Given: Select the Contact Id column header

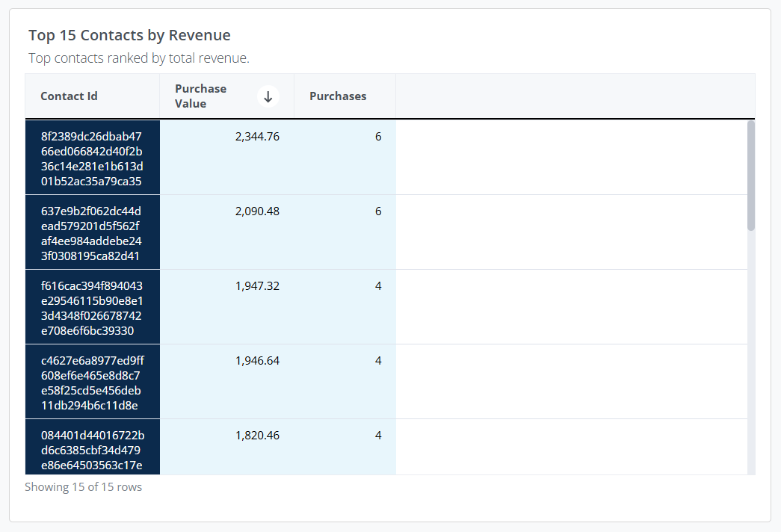Looking at the screenshot, I should click(x=93, y=96).
